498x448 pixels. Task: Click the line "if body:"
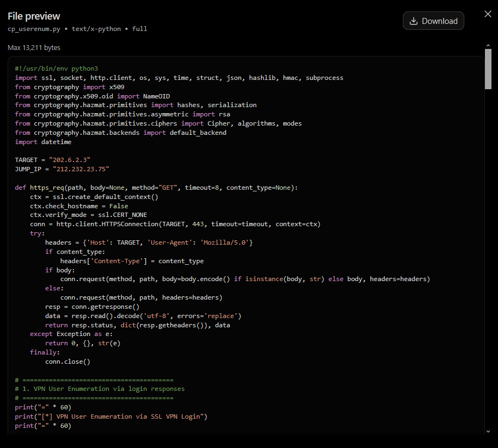tap(60, 270)
